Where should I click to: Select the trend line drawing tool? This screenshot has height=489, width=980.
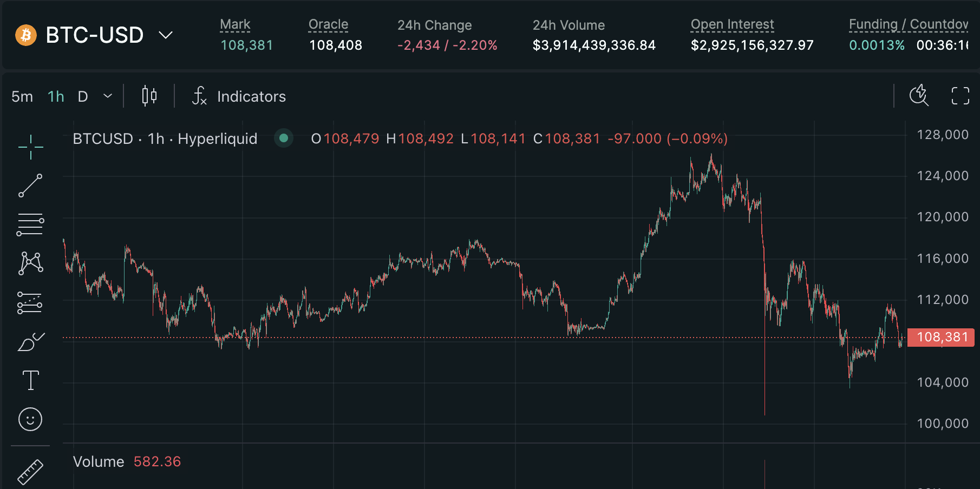[30, 186]
